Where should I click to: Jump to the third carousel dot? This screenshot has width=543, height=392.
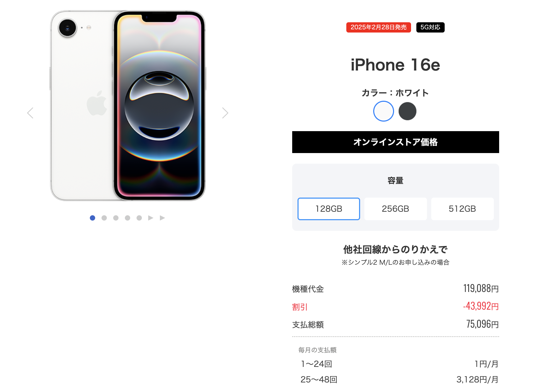click(116, 218)
